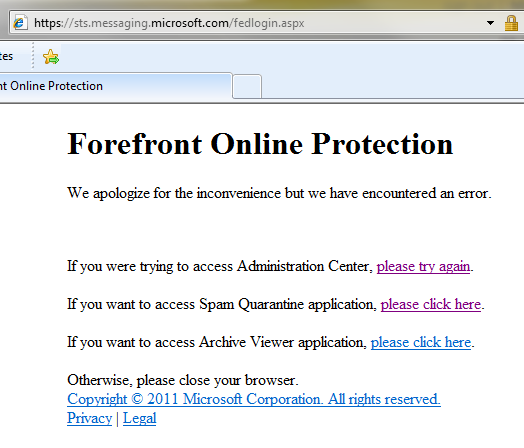The width and height of the screenshot is (524, 448).
Task: Click the 'Spam Quarantine application' words
Action: pyautogui.click(x=286, y=304)
